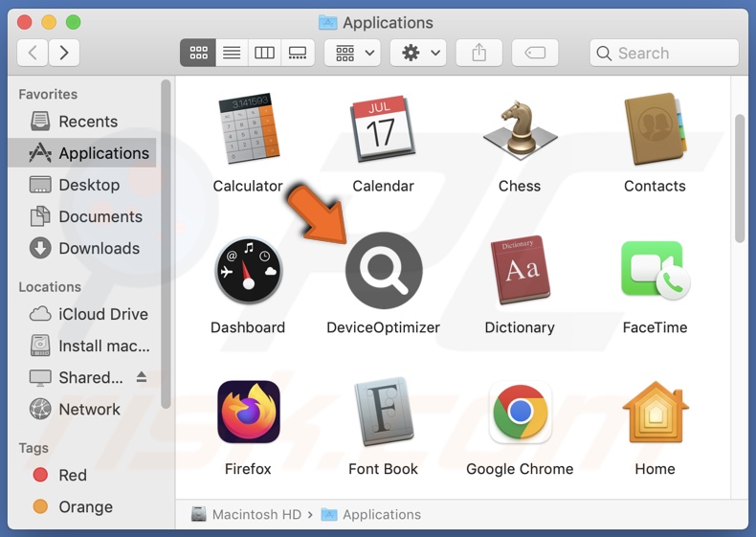The image size is (756, 537).
Task: Open the Dictionary app icon
Action: (x=519, y=271)
